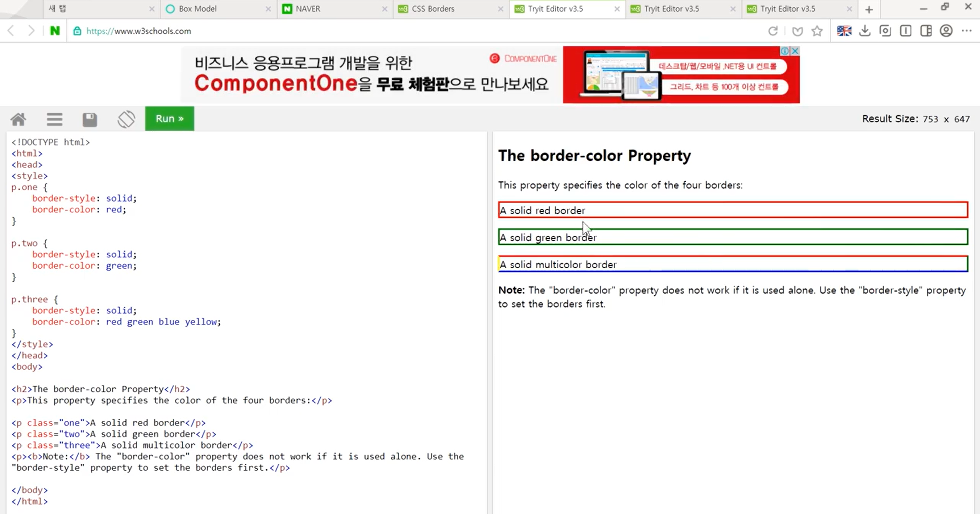This screenshot has width=980, height=514.
Task: Click the screenshot capture icon
Action: click(885, 31)
